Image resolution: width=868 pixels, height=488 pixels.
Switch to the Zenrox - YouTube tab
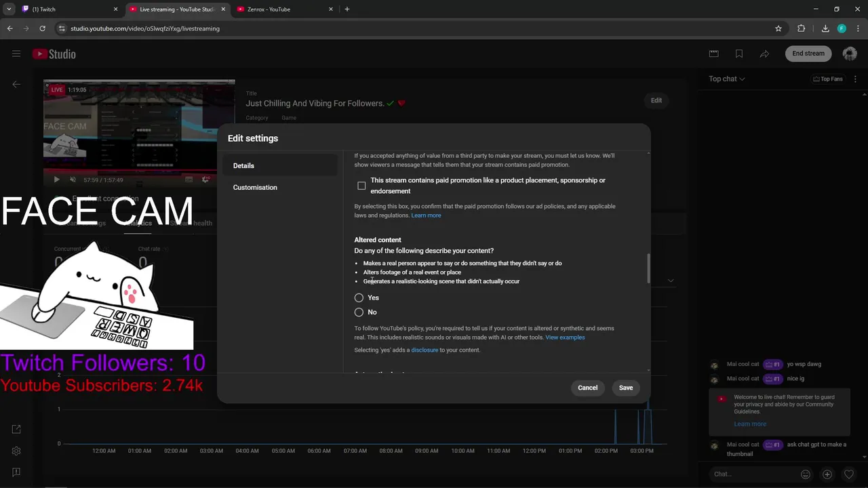tap(285, 9)
